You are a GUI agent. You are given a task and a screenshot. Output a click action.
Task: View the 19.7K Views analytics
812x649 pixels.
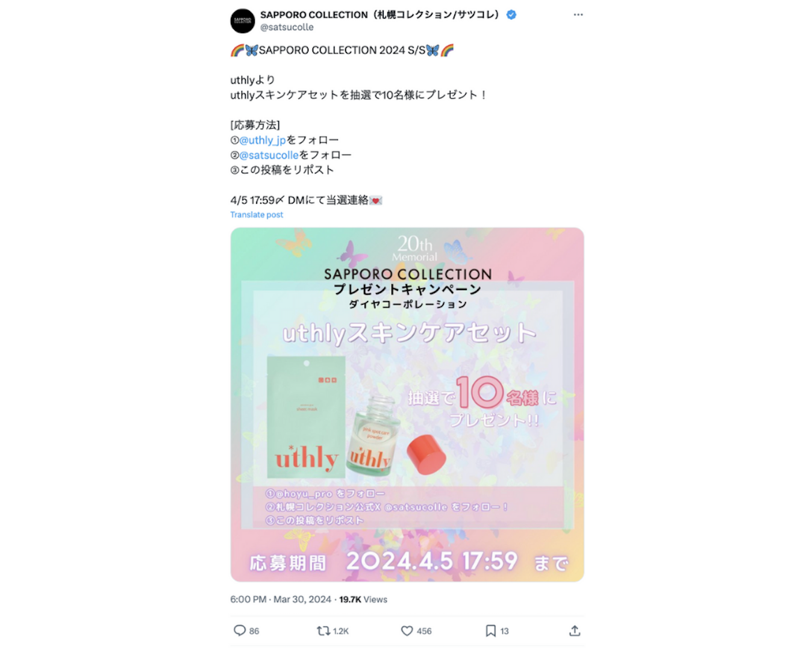click(x=363, y=599)
